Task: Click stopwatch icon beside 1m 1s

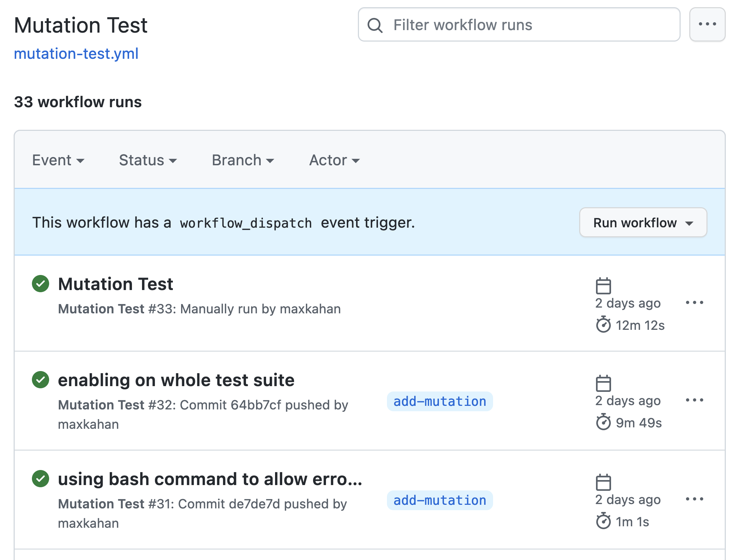Action: 604,521
